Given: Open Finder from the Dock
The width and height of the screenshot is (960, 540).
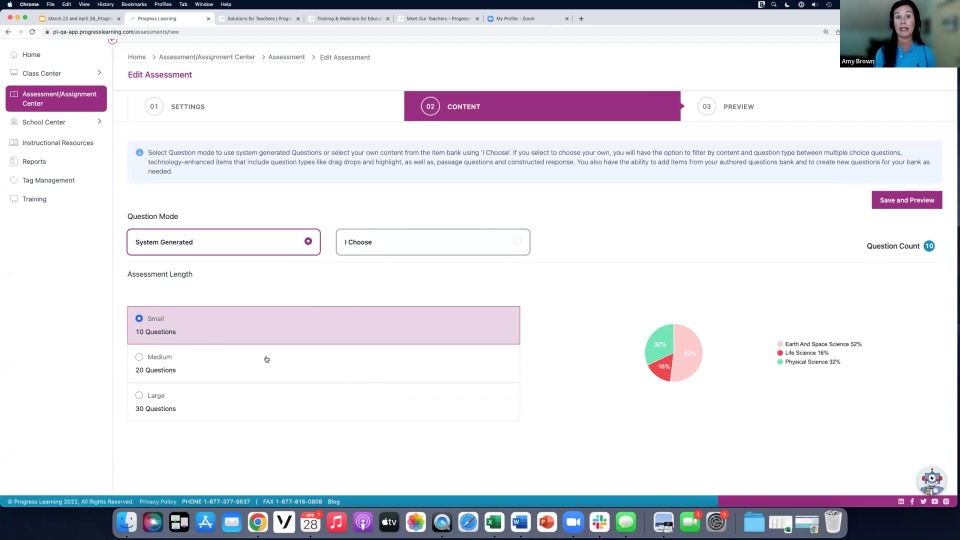Looking at the screenshot, I should click(x=127, y=522).
